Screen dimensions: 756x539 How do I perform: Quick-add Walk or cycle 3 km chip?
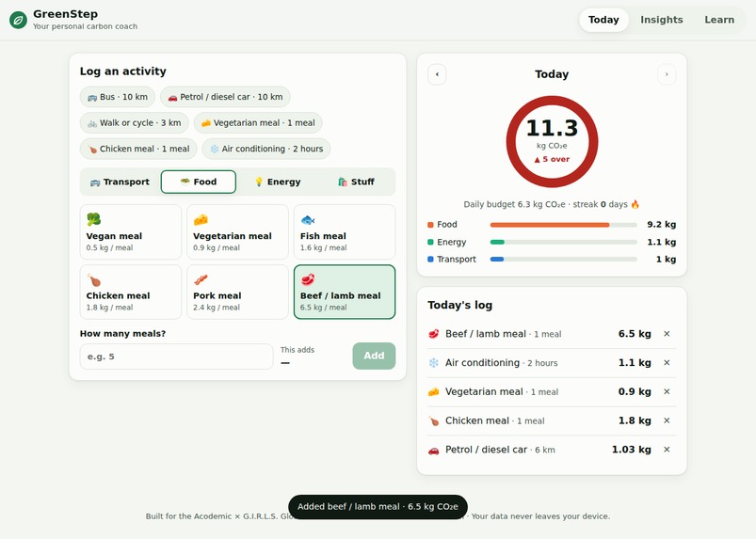[134, 123]
